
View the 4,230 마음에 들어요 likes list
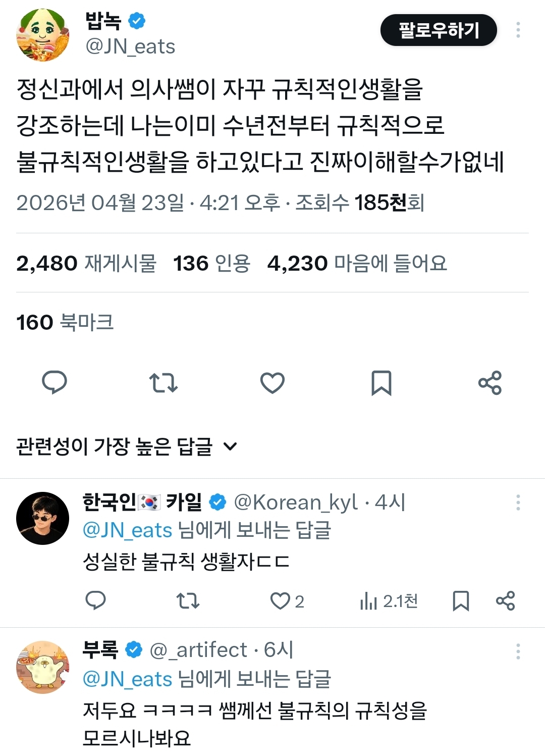359,263
